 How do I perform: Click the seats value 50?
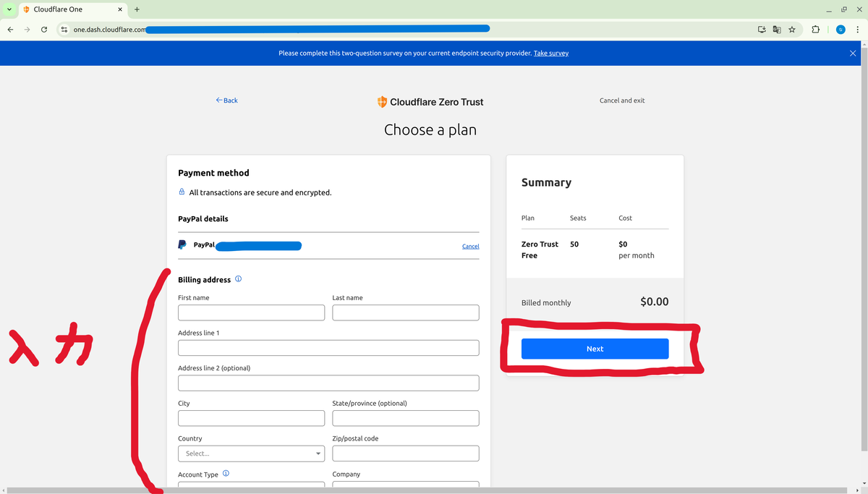click(x=574, y=244)
